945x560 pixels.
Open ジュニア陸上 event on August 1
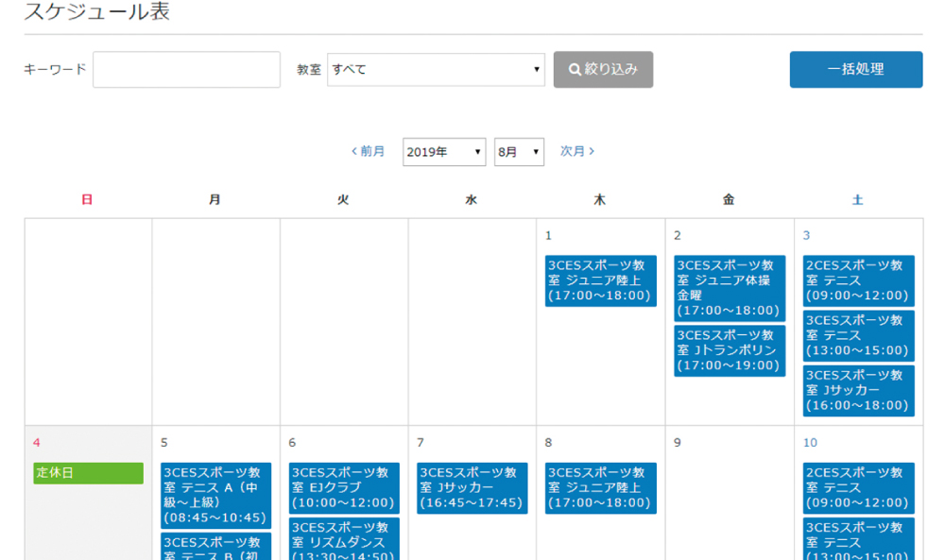pos(600,280)
